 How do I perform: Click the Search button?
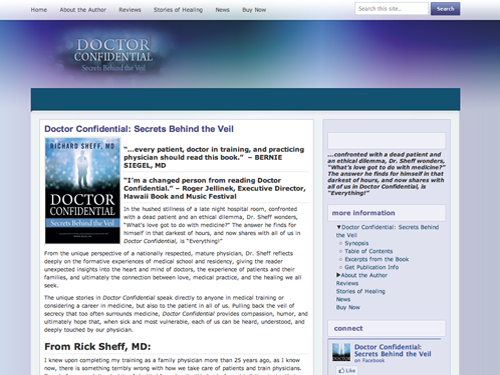click(x=445, y=9)
